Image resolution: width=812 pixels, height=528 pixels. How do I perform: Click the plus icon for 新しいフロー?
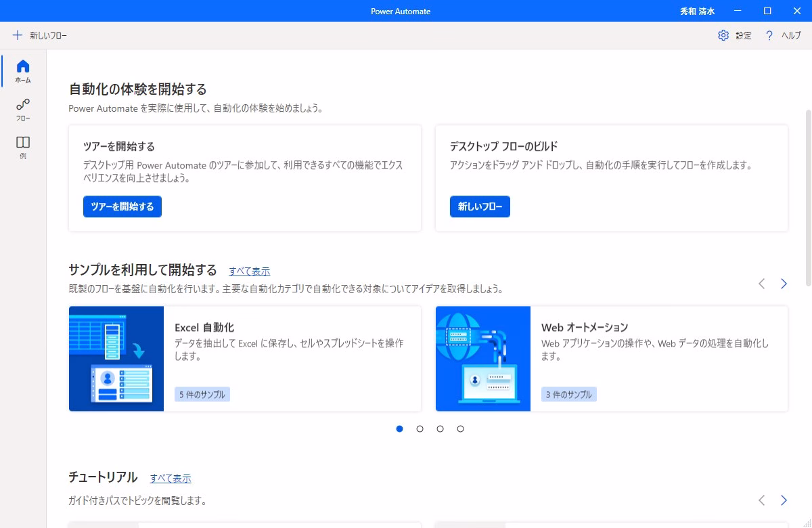tap(18, 35)
